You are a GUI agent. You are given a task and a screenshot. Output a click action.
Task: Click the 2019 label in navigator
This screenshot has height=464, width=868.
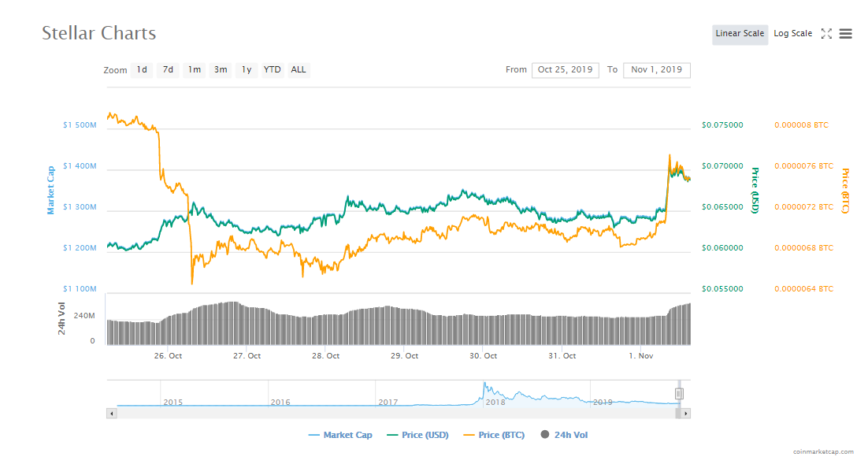(x=603, y=403)
